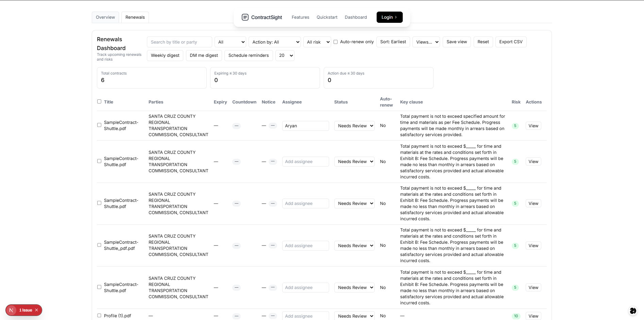The width and height of the screenshot is (644, 320).
Task: Dismiss the 1 Issue notification with the X
Action: [36, 310]
